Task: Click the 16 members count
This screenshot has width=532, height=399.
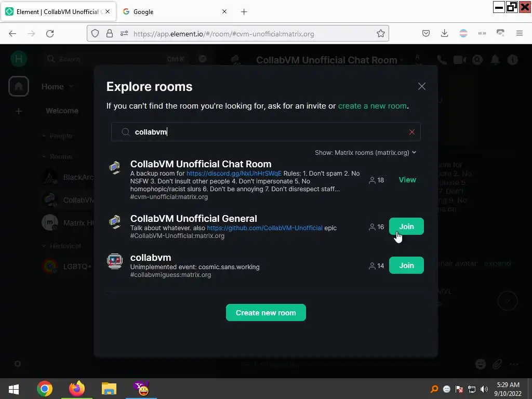Action: 376,227
